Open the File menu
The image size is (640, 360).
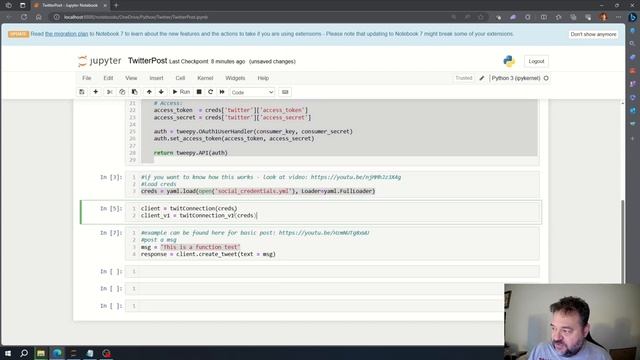click(x=87, y=78)
